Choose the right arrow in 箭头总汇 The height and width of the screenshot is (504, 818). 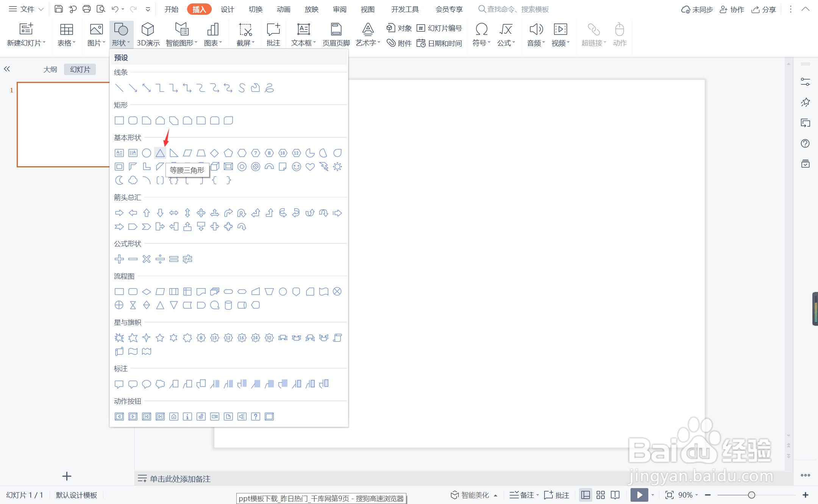(x=119, y=213)
